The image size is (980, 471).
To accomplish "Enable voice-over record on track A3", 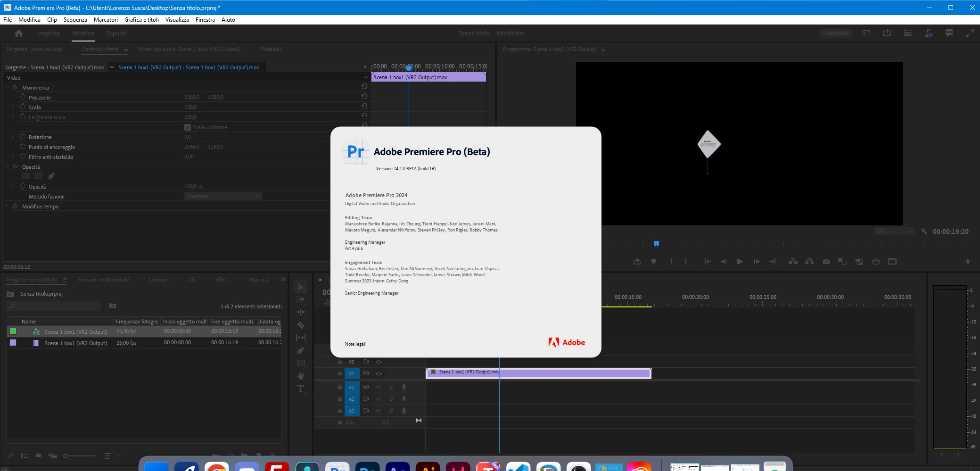I will pyautogui.click(x=404, y=411).
